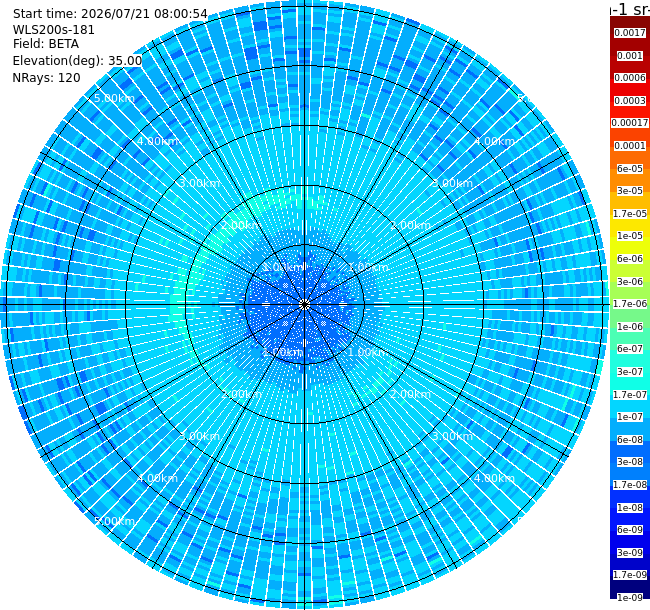
Task: Click the lower-right 4.00km range label
Action: pos(494,478)
